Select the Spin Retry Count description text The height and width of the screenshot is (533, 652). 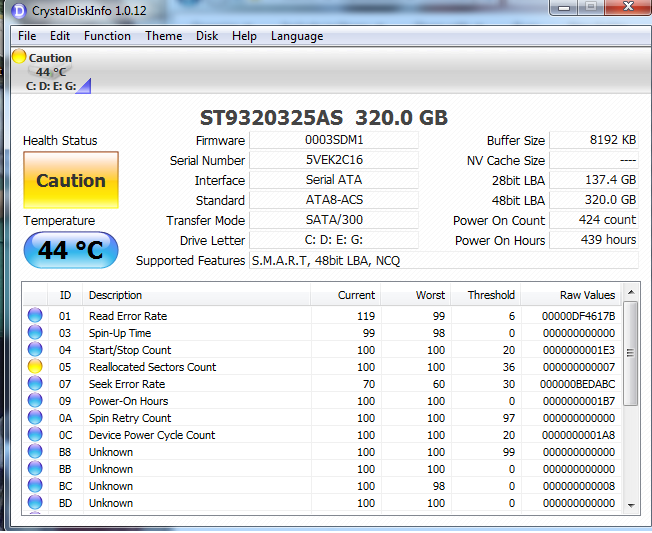point(130,418)
